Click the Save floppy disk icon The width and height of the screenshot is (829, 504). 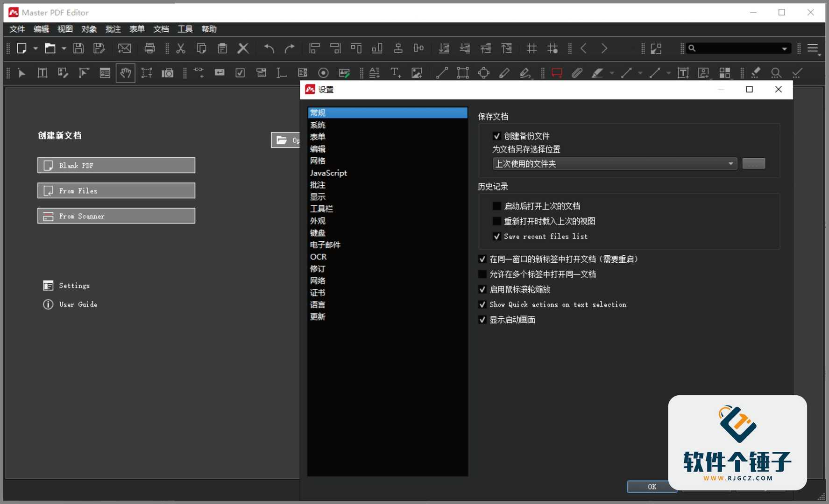(x=78, y=48)
